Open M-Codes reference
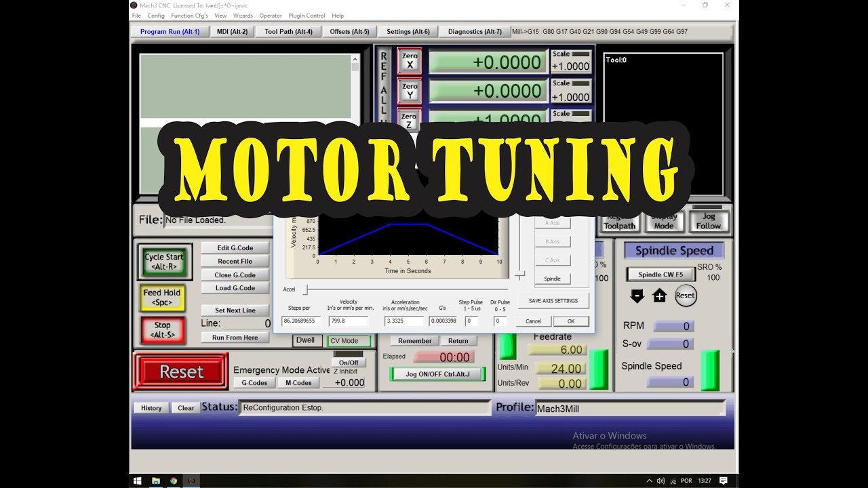 (298, 382)
